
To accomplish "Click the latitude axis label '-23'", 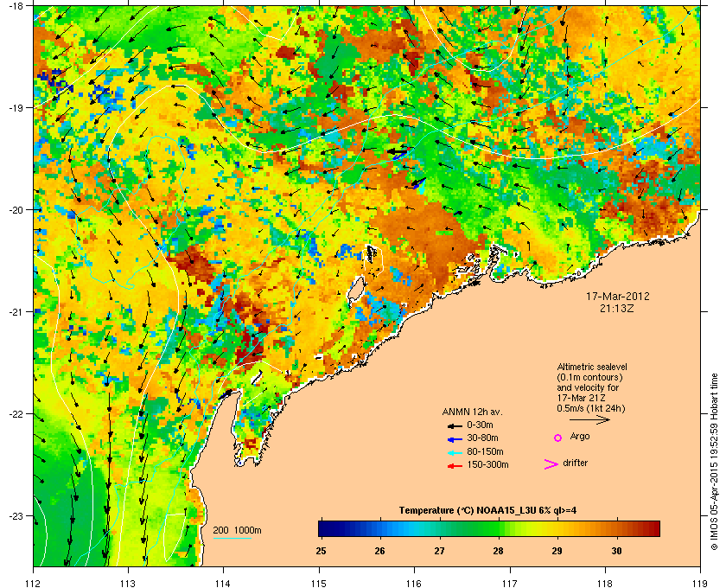I will point(16,515).
